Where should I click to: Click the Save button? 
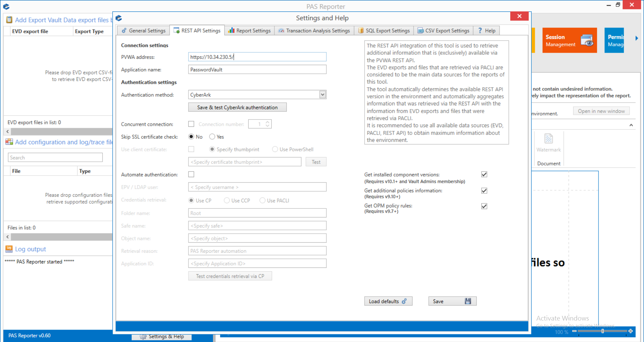452,301
